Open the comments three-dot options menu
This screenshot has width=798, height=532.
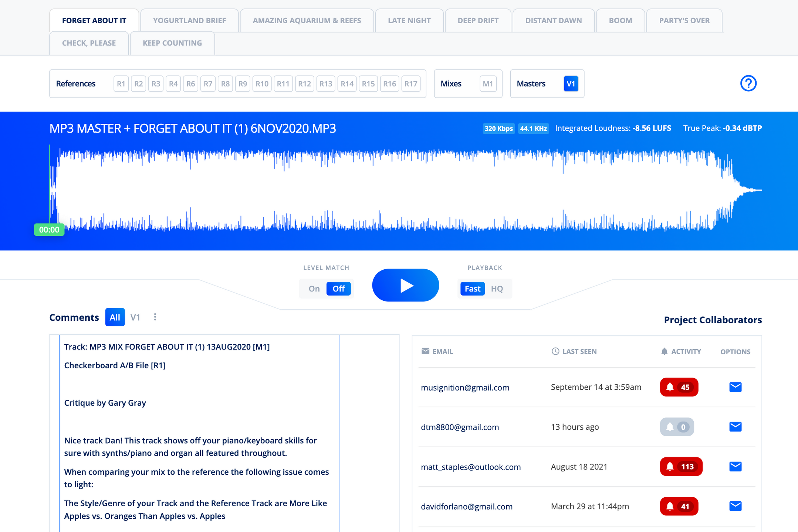pos(155,317)
